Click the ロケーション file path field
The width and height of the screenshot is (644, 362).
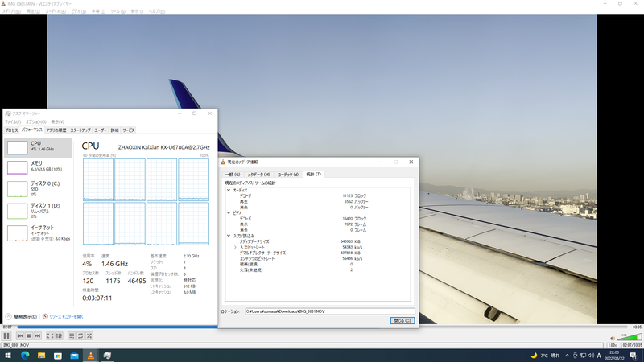click(330, 311)
